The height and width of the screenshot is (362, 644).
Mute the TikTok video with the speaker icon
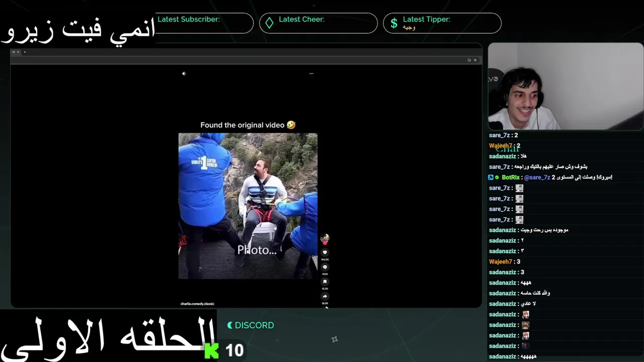(184, 73)
